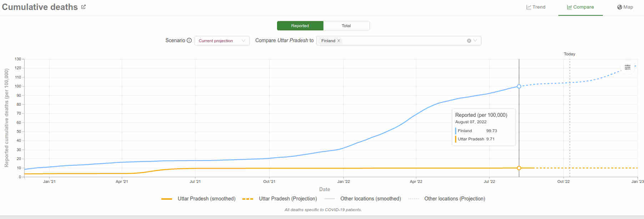Open the Map tab

coord(625,7)
